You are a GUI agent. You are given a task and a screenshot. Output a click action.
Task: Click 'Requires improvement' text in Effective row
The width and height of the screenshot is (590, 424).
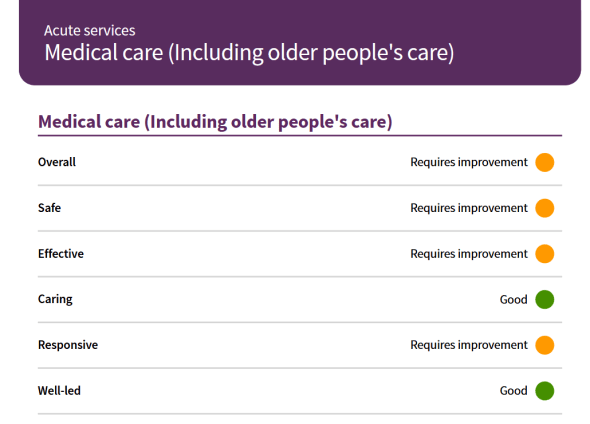469,254
